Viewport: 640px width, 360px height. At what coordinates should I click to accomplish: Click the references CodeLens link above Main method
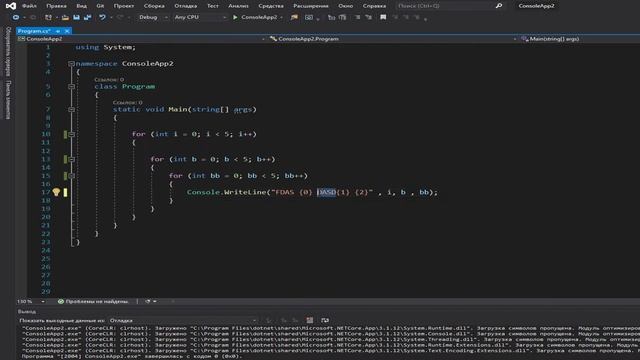click(128, 102)
